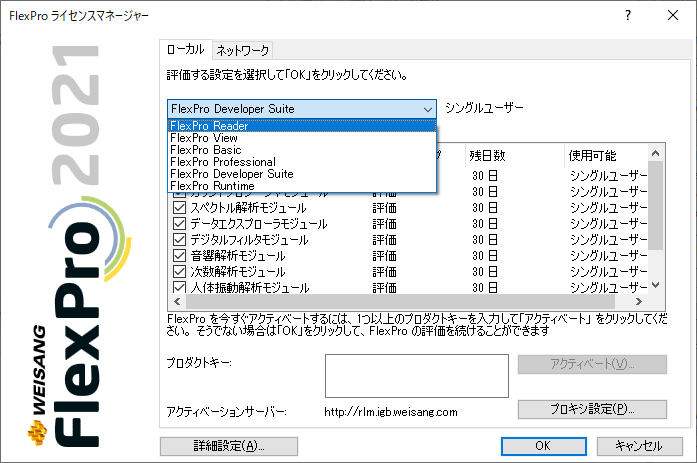Toggle 次数解析モジュール checkbox
The width and height of the screenshot is (697, 463).
180,271
